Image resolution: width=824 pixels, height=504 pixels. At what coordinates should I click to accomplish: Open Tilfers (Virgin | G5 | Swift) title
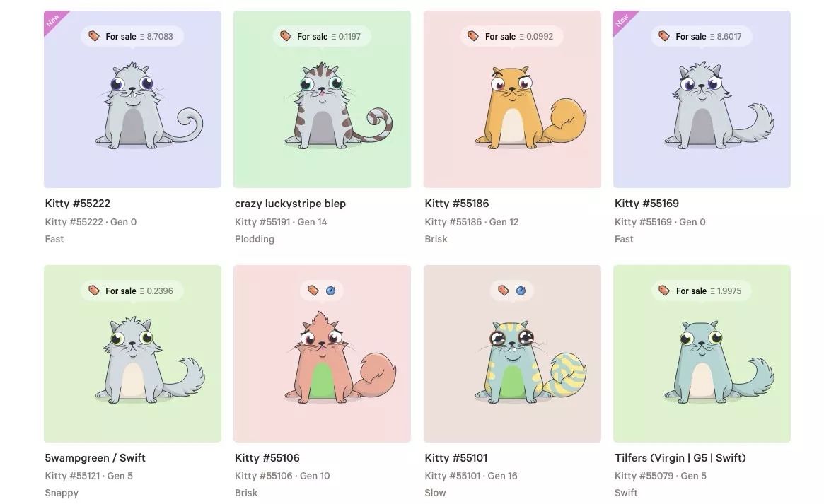(680, 458)
